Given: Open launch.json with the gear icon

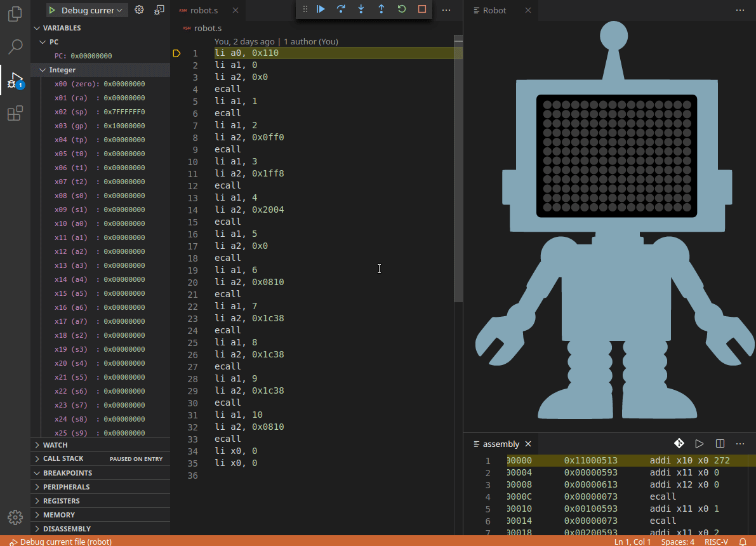Looking at the screenshot, I should pos(140,10).
